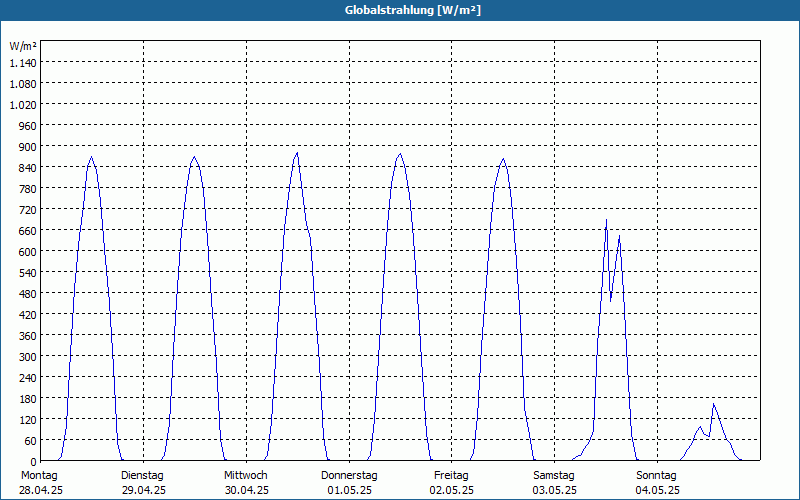Click the Sonntag day label
This screenshot has height=500, width=800.
click(656, 476)
